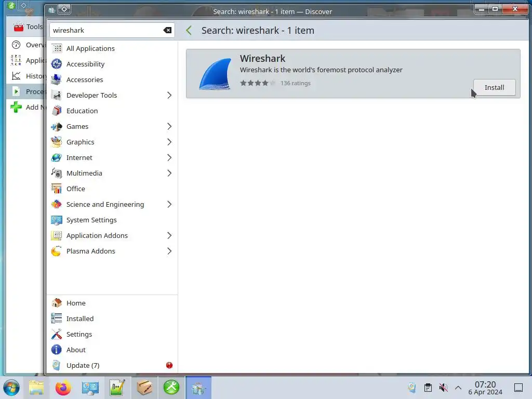532x399 pixels.
Task: Expand the Graphics subcategories chevron
Action: [169, 142]
